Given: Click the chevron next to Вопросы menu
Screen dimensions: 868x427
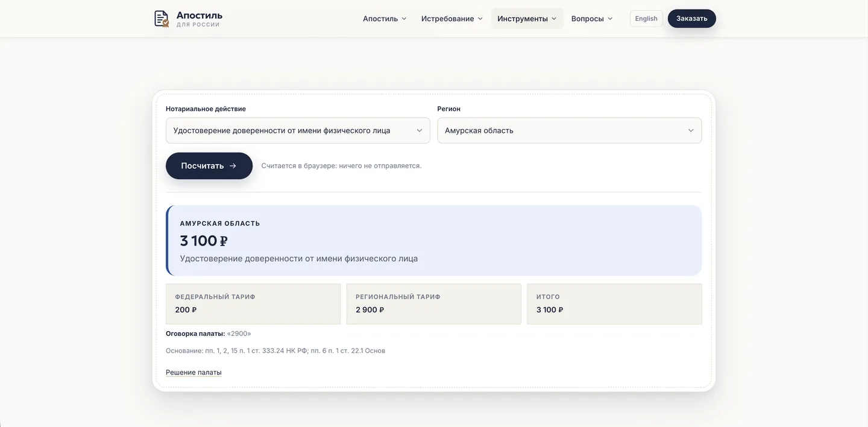Looking at the screenshot, I should pyautogui.click(x=610, y=19).
